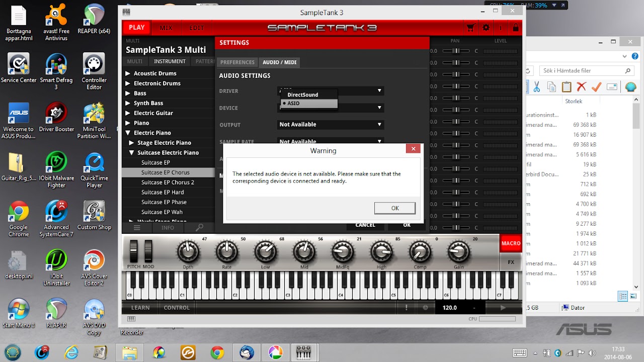This screenshot has height=362, width=644.
Task: Select the ASIO driver option
Action: click(x=309, y=103)
